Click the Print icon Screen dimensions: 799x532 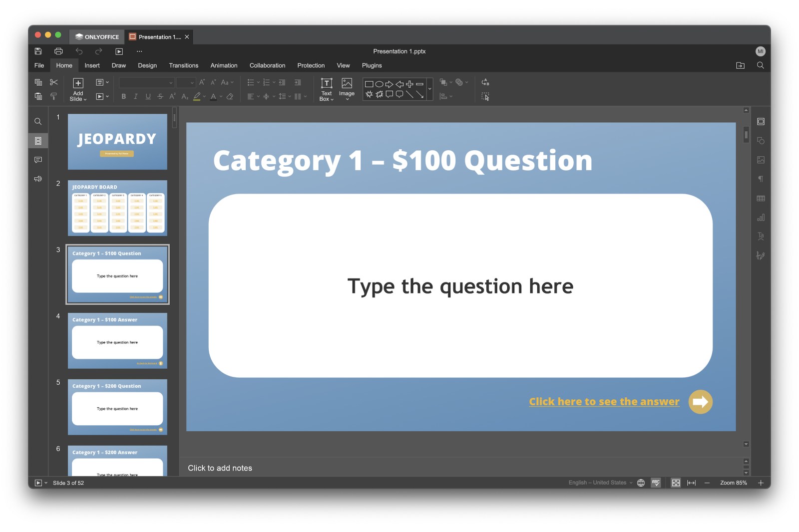(x=58, y=51)
